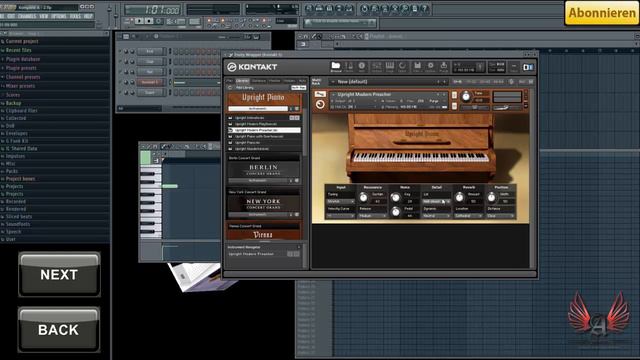Screen dimensions: 640x360
Task: Toggle first Kick step button
Action: (x=177, y=51)
